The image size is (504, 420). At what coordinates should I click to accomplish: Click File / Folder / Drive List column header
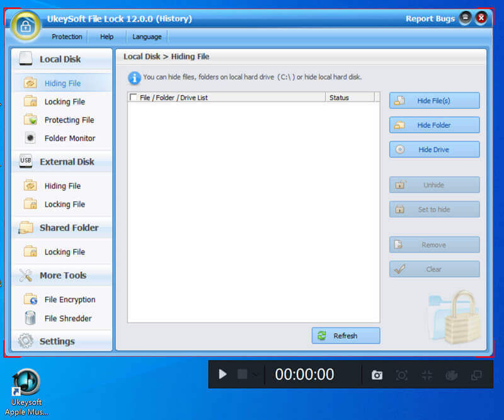coord(227,98)
